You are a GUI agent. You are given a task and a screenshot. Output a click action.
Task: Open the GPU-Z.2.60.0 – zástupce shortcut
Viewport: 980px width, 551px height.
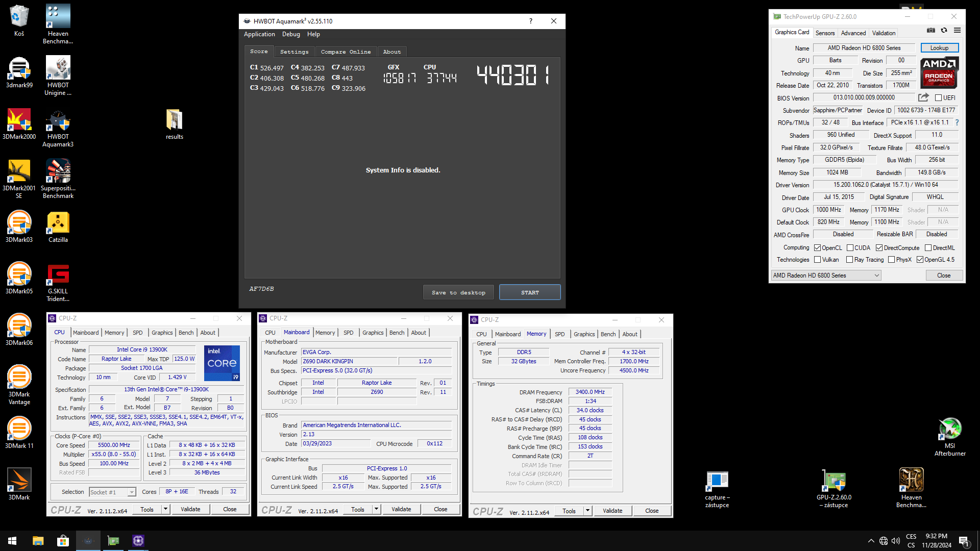[x=834, y=489]
